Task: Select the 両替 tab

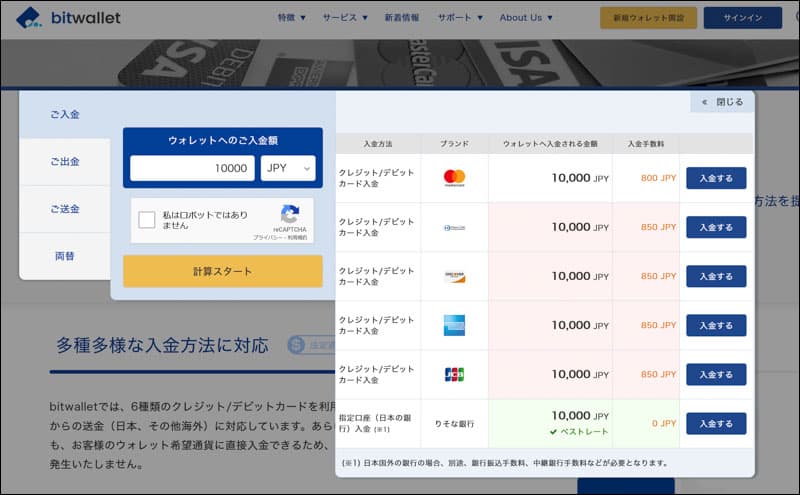Action: (65, 256)
